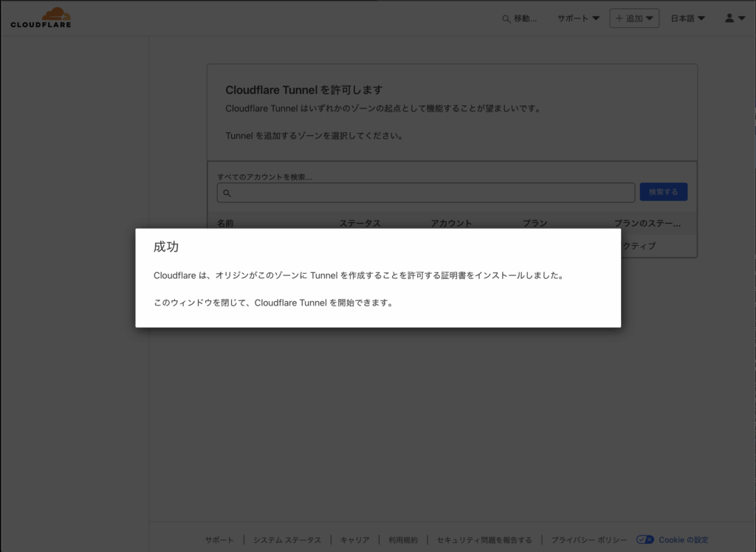Open the user account menu icon
Screen dimensions: 756x552
735,18
